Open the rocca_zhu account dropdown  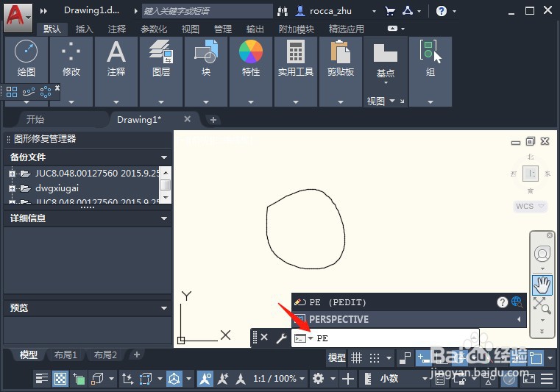pos(374,12)
